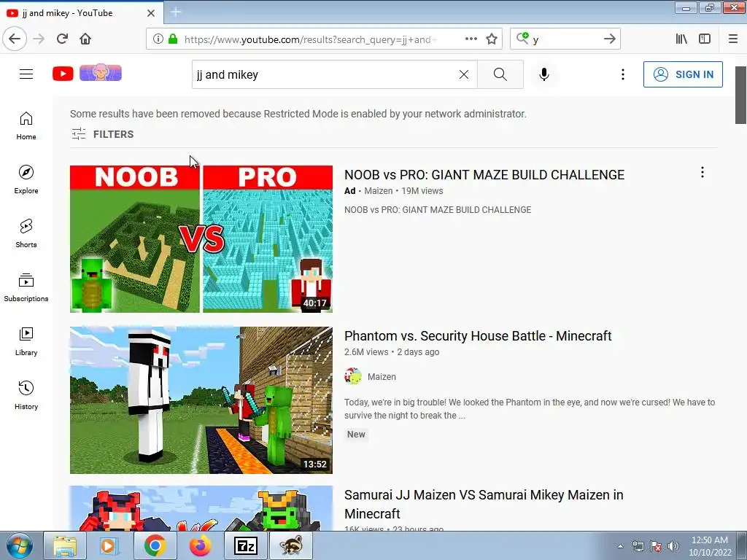Viewport: 747px width, 560px height.
Task: Click the Restricted Mode notice text
Action: (x=298, y=114)
